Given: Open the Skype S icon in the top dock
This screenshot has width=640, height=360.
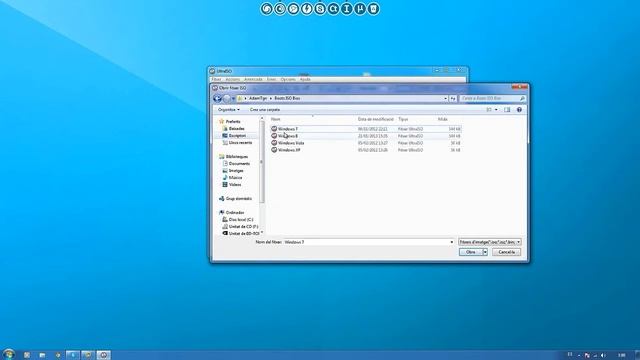Looking at the screenshot, I should click(320, 9).
